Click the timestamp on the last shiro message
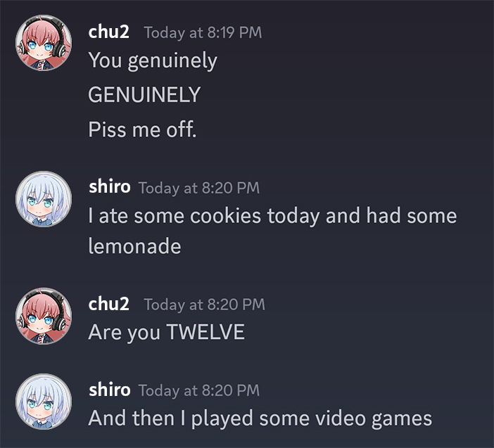This screenshot has height=448, width=494. coord(199,391)
